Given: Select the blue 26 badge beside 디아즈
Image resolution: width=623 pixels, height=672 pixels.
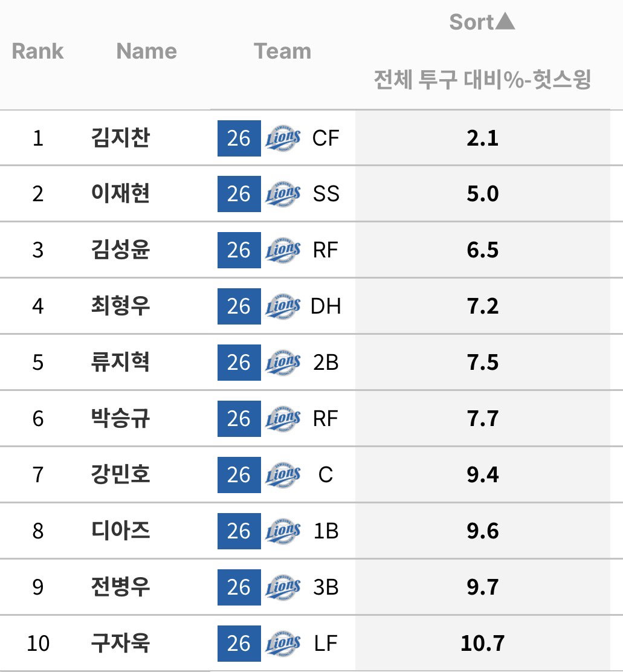Looking at the screenshot, I should click(239, 531).
